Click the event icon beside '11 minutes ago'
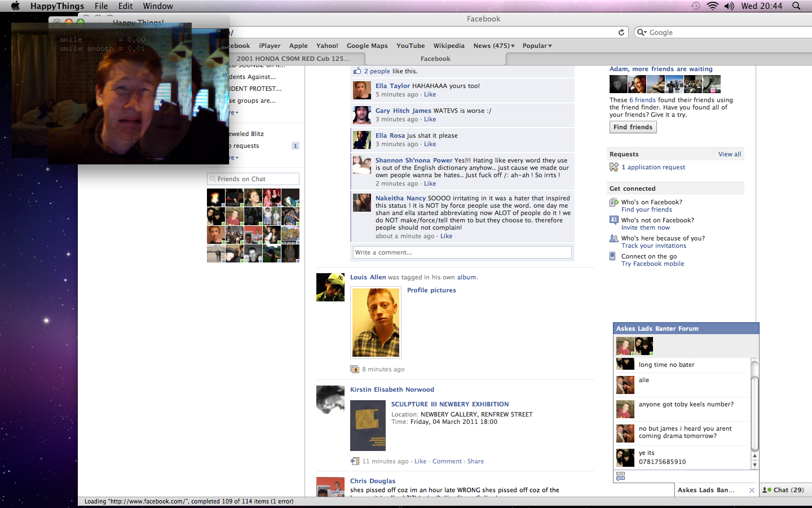Screen dimensions: 812x508 coord(355,461)
